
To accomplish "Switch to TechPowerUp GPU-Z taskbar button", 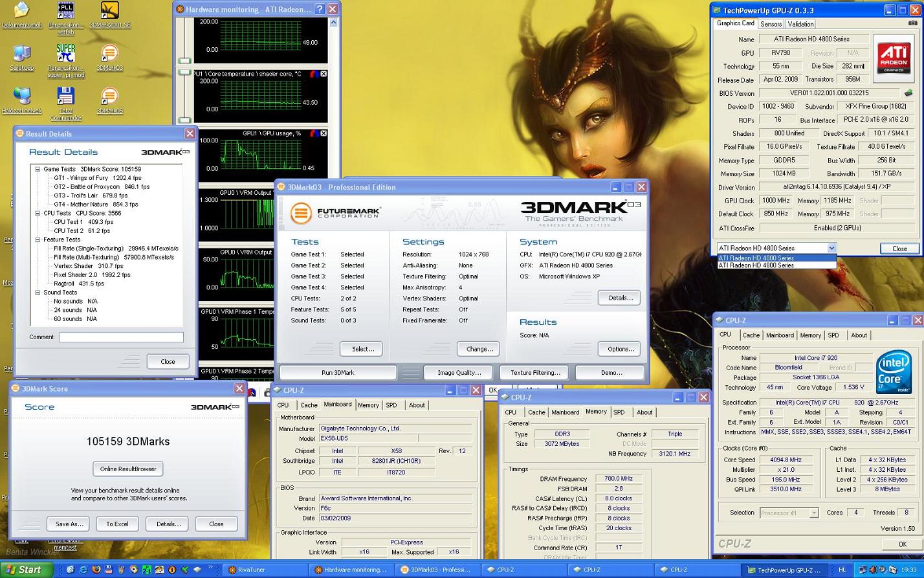I will point(784,570).
